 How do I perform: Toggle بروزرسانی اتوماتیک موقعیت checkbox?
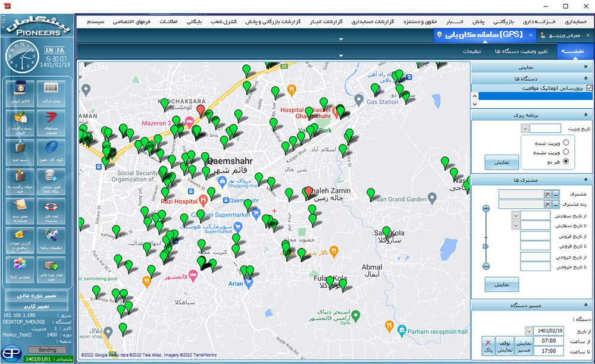click(x=589, y=87)
